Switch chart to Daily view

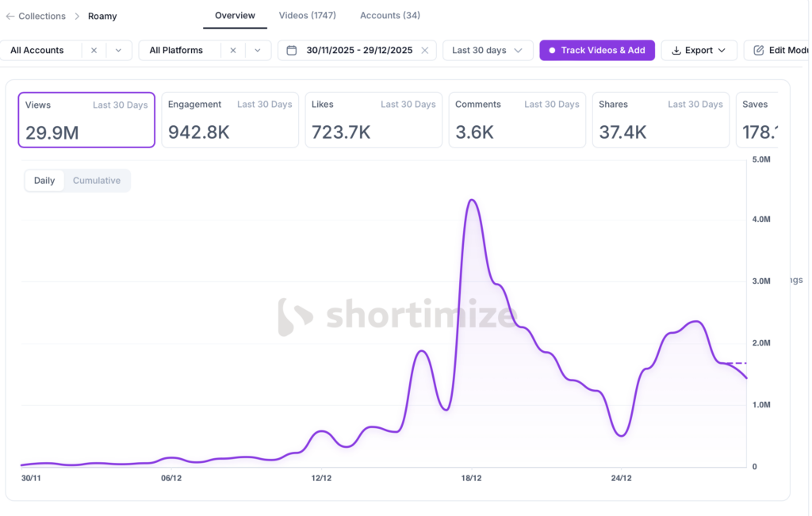(44, 181)
